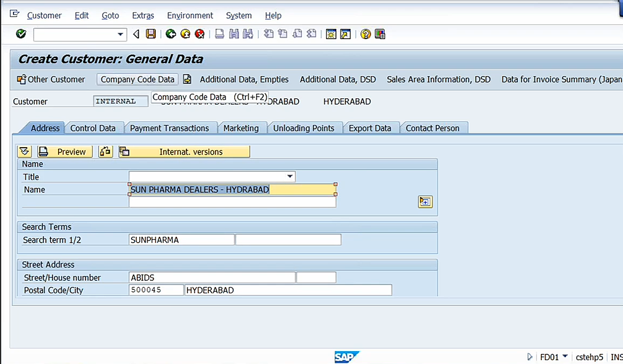The image size is (623, 364).
Task: Click the more fields icon right of Name
Action: coord(425,202)
